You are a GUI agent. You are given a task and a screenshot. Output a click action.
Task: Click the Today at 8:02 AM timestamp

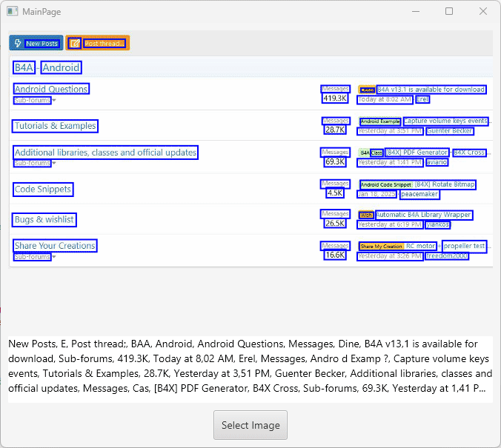point(385,99)
